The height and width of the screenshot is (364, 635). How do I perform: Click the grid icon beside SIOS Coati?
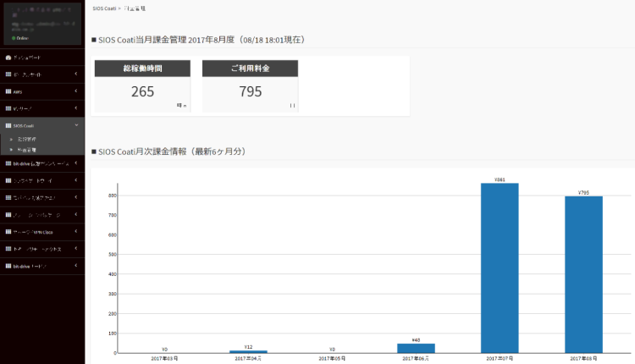pyautogui.click(x=8, y=125)
